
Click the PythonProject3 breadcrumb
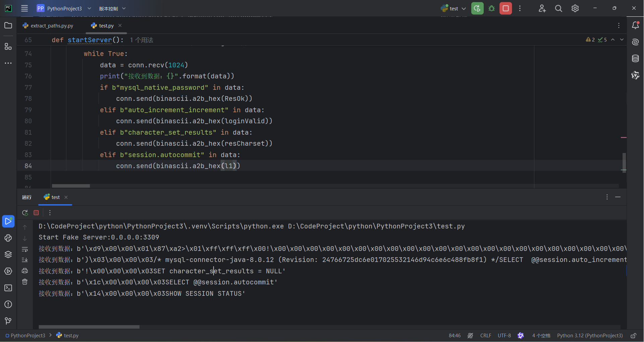click(x=25, y=336)
